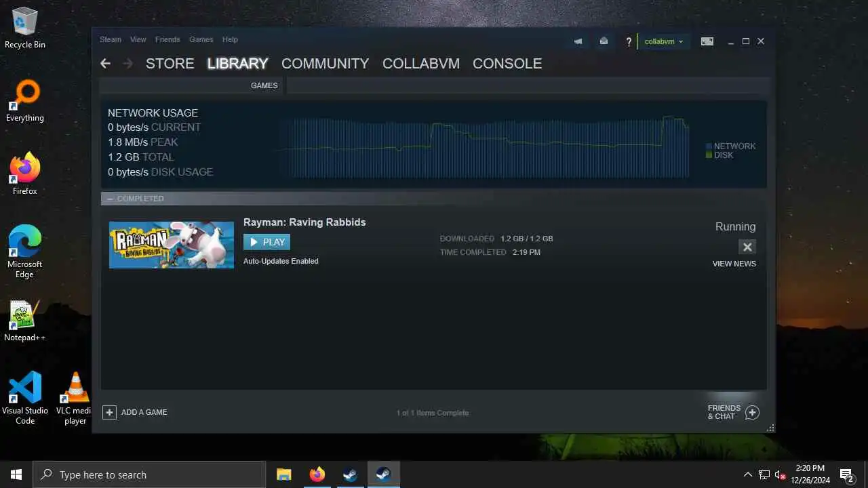Remove Rayman download entry with X button

point(747,247)
